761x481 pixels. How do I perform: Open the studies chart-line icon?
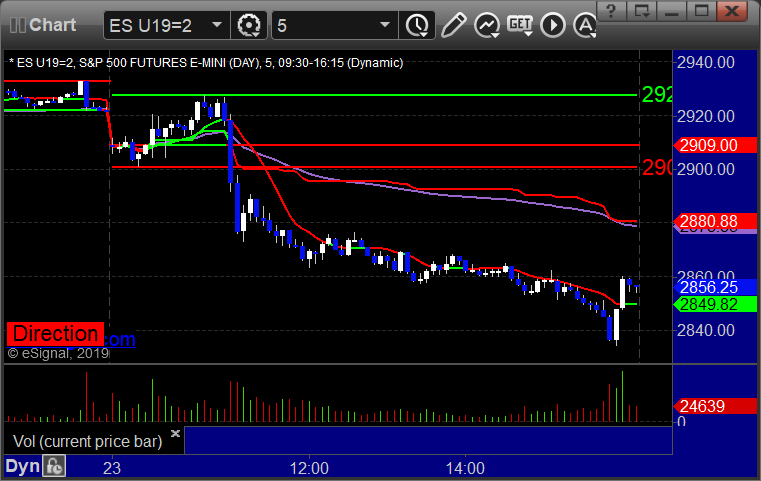[487, 25]
